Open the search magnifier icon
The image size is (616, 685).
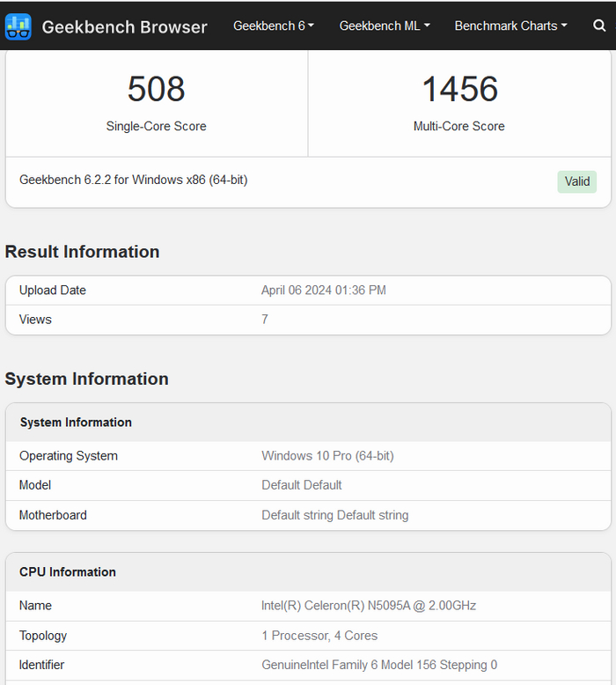tap(599, 26)
